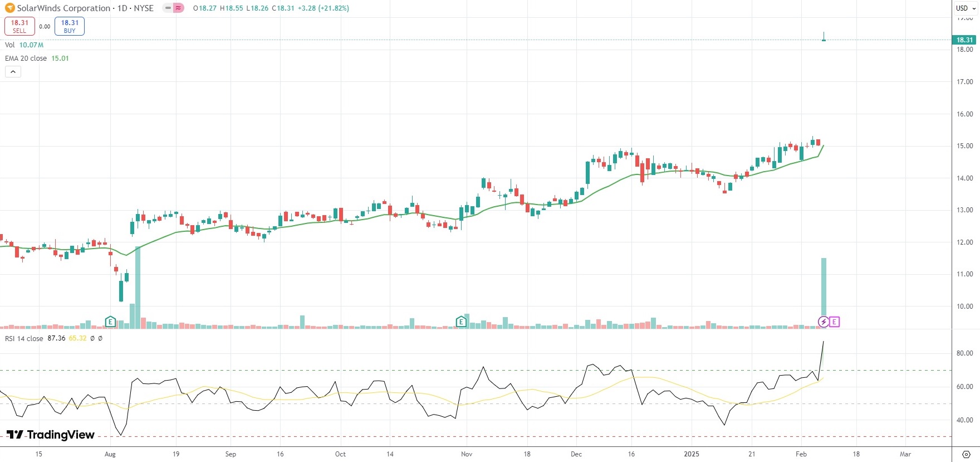Open chart settings hexagon gear icon
The image size is (980, 462).
pyautogui.click(x=966, y=454)
